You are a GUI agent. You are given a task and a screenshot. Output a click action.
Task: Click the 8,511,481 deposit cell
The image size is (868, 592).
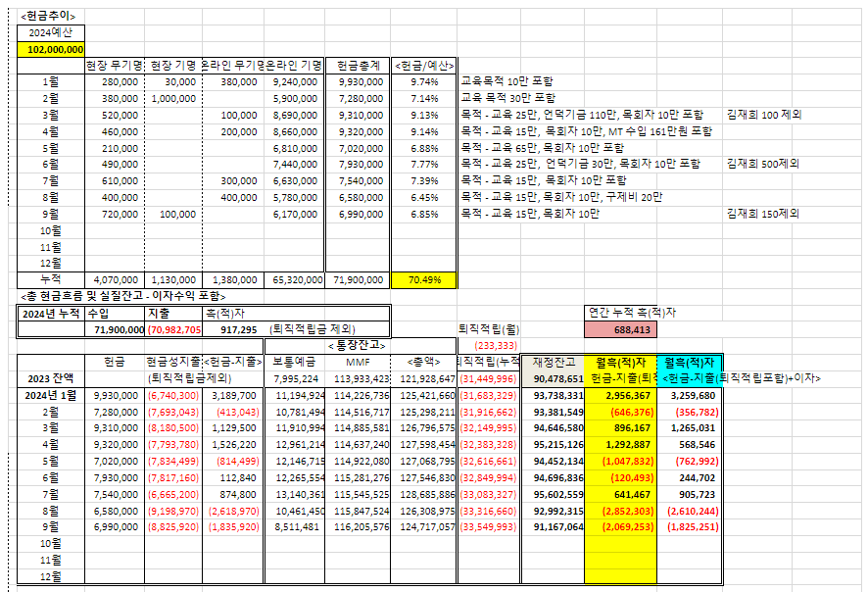pyautogui.click(x=295, y=527)
